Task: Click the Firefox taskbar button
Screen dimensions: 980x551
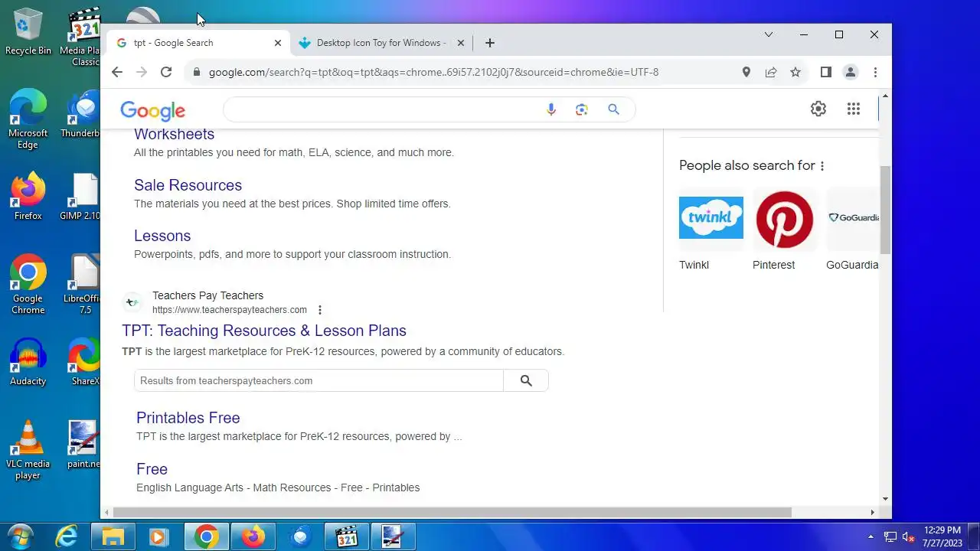Action: [x=253, y=537]
